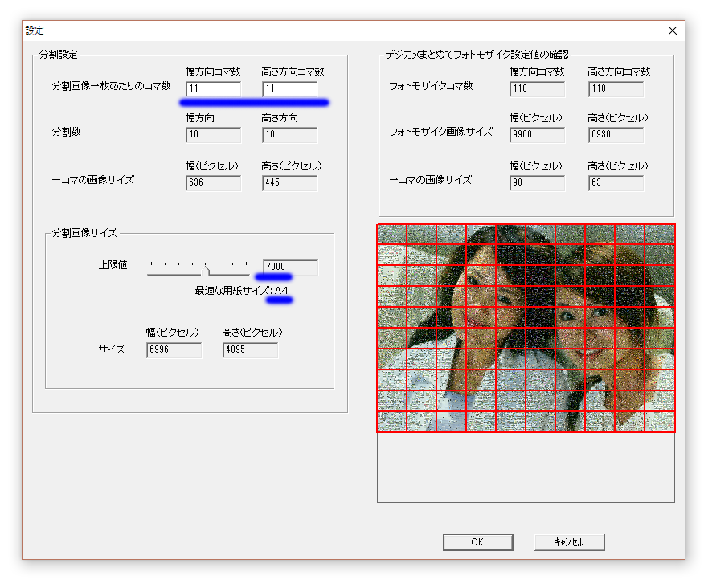Screen dimensions: 708x588
Task: Click the OK button
Action: coord(477,542)
